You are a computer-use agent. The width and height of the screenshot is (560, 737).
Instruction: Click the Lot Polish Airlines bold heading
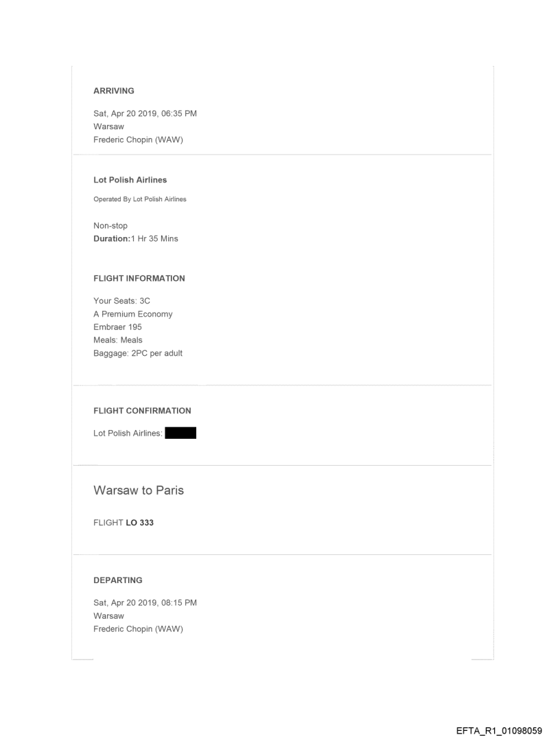point(130,180)
